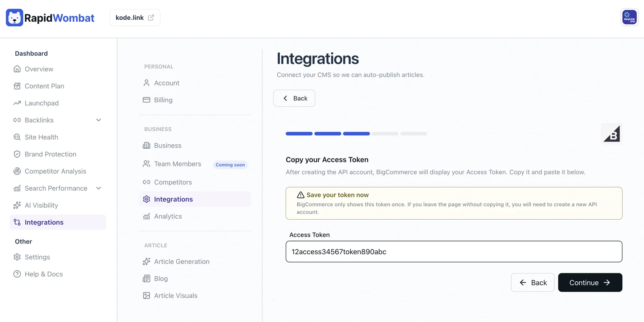Viewport: 644px width, 322px height.
Task: Click the top Back button under heading
Action: click(x=294, y=98)
